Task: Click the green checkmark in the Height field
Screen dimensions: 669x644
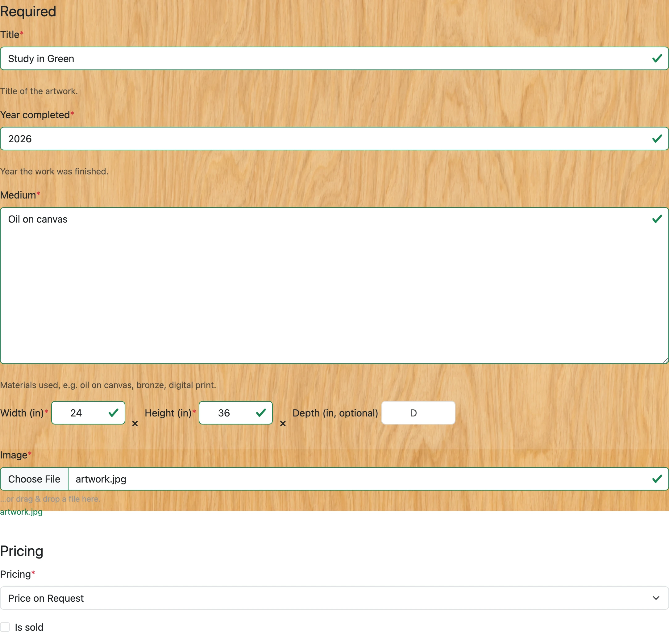Action: pos(261,413)
